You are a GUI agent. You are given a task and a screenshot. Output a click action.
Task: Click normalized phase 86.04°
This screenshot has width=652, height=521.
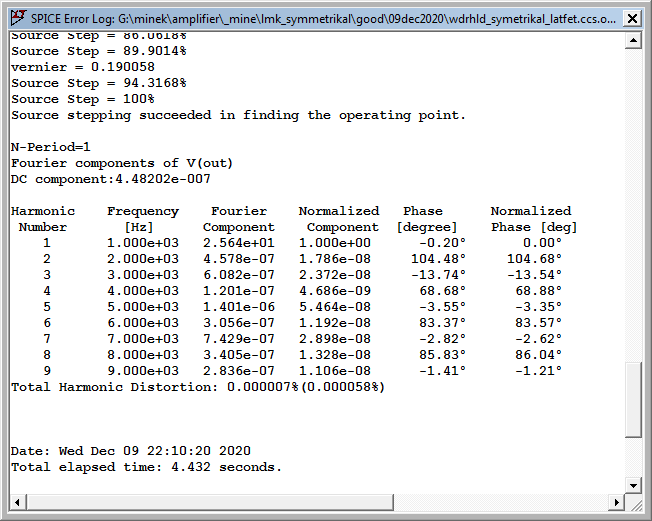(538, 355)
